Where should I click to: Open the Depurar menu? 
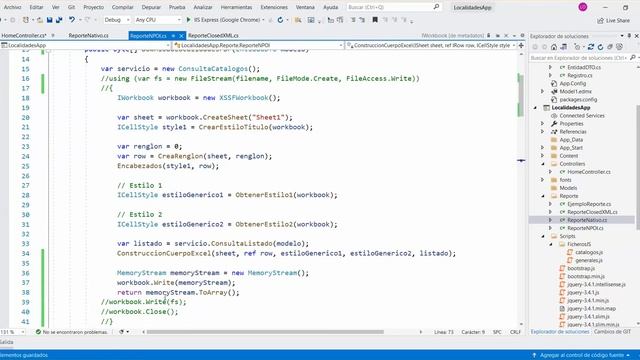pyautogui.click(x=151, y=7)
